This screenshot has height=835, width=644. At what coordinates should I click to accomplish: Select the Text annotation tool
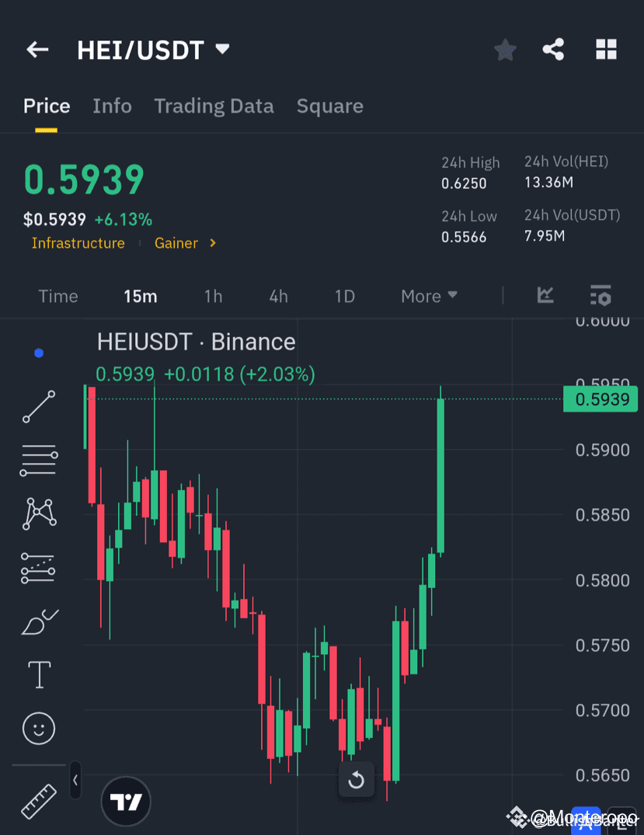point(39,674)
